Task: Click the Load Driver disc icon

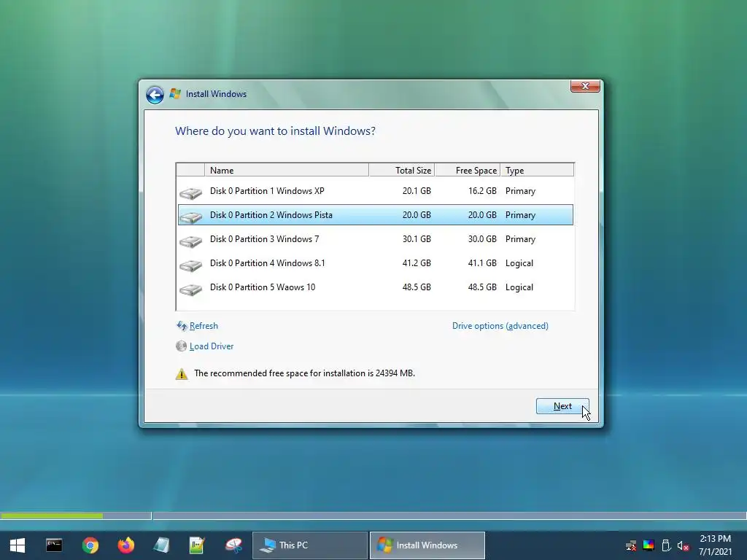Action: (x=181, y=346)
